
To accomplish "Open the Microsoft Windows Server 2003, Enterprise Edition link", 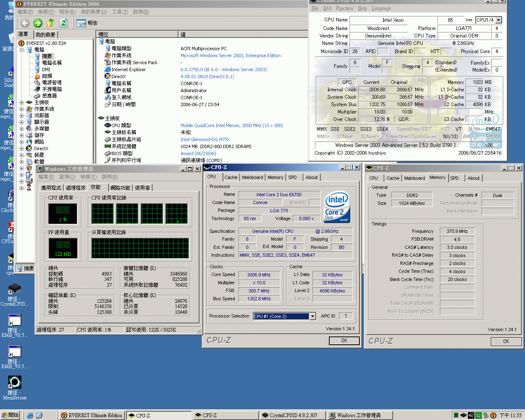I will coord(231,56).
